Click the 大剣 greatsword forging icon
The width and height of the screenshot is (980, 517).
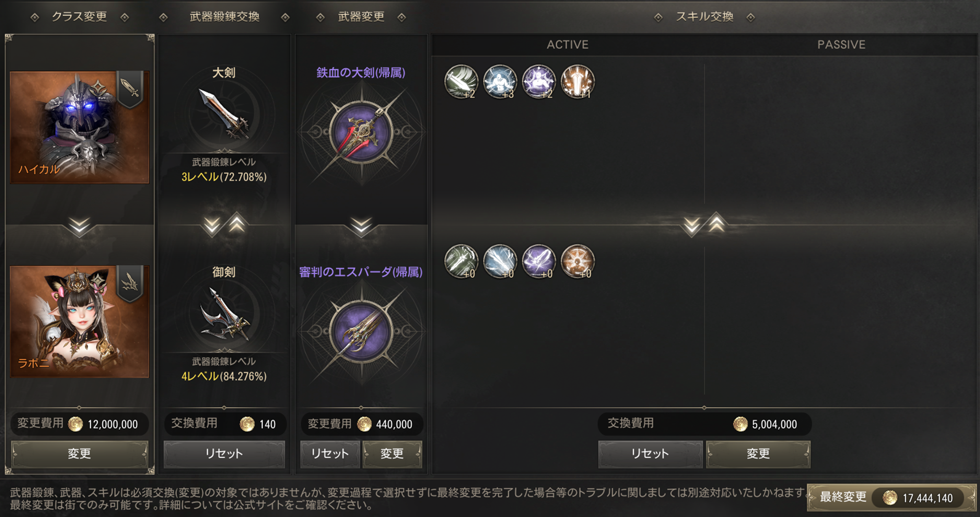point(224,114)
